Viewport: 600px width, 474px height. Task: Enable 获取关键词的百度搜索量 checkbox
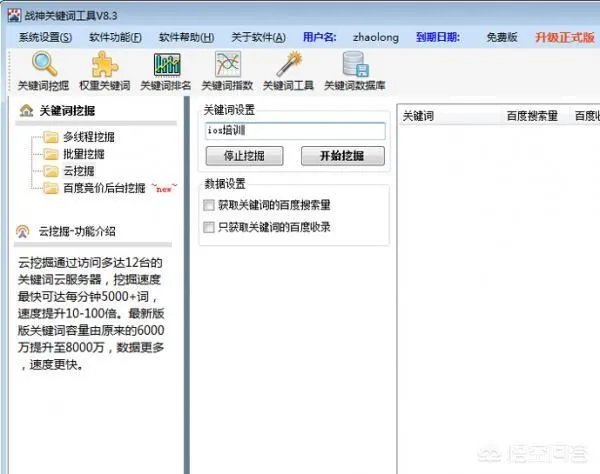pos(209,205)
